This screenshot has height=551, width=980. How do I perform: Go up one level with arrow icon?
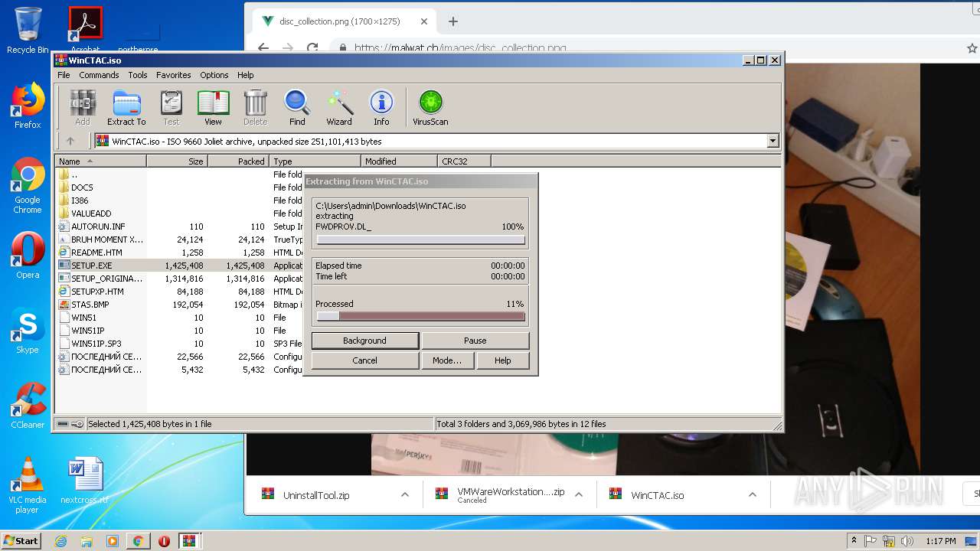[x=70, y=141]
